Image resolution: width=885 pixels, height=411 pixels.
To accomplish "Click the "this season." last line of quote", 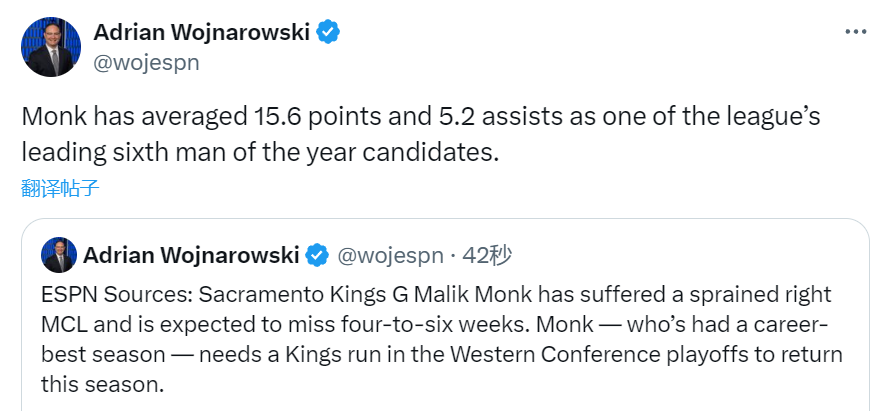I will 100,384.
